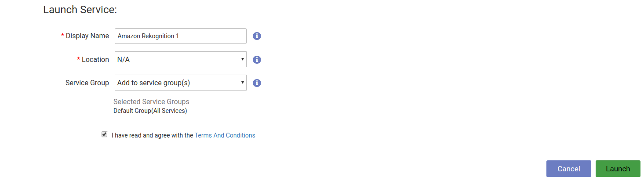This screenshot has height=181, width=644.
Task: Click the info icon beside Service Group
Action: 257,83
